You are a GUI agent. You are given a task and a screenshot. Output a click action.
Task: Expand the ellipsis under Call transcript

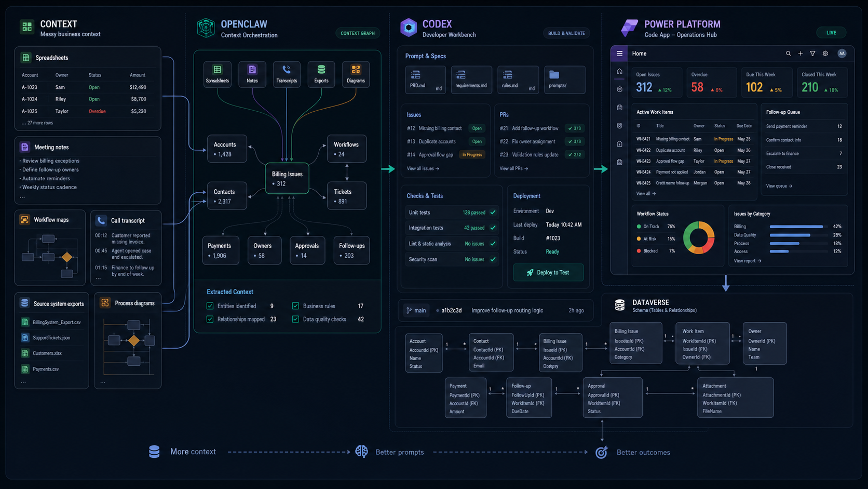click(x=98, y=278)
